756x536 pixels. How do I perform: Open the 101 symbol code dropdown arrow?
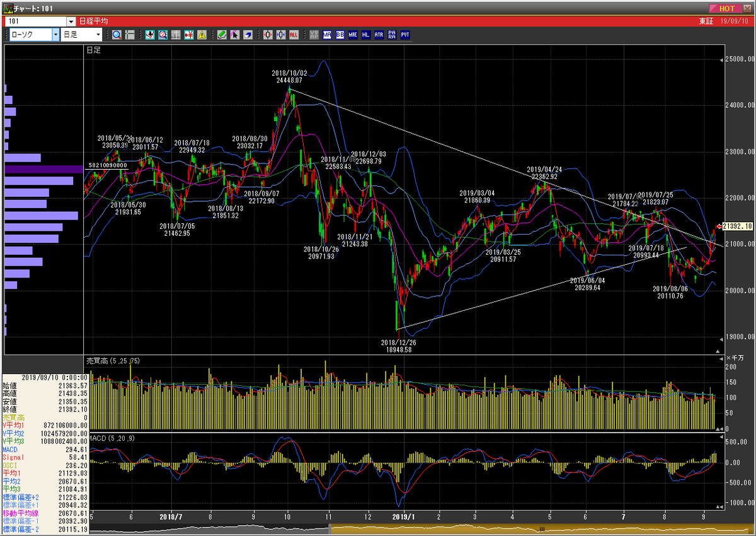pyautogui.click(x=71, y=21)
